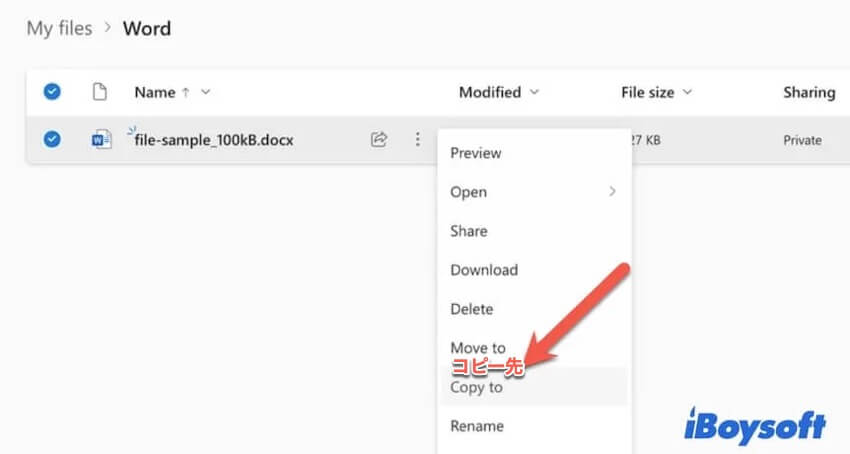850x454 pixels.
Task: Uncheck the file-sample_100kB.docx row checkbox
Action: click(52, 140)
